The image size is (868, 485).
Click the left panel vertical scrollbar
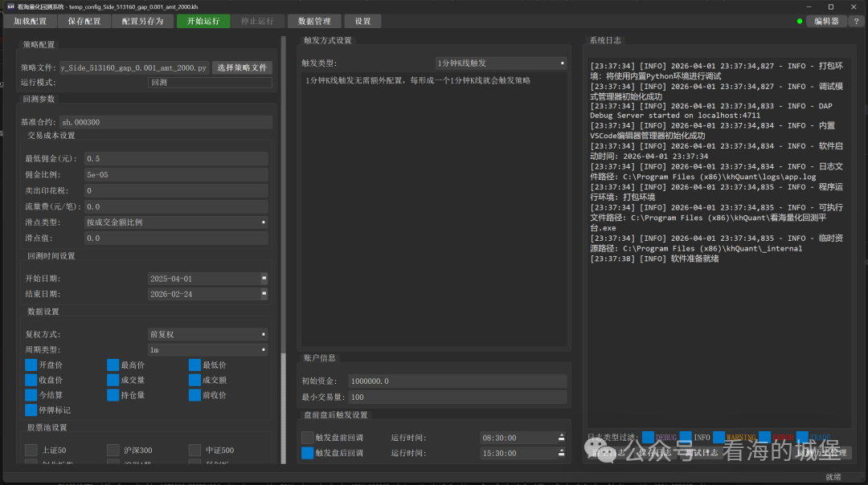284,250
